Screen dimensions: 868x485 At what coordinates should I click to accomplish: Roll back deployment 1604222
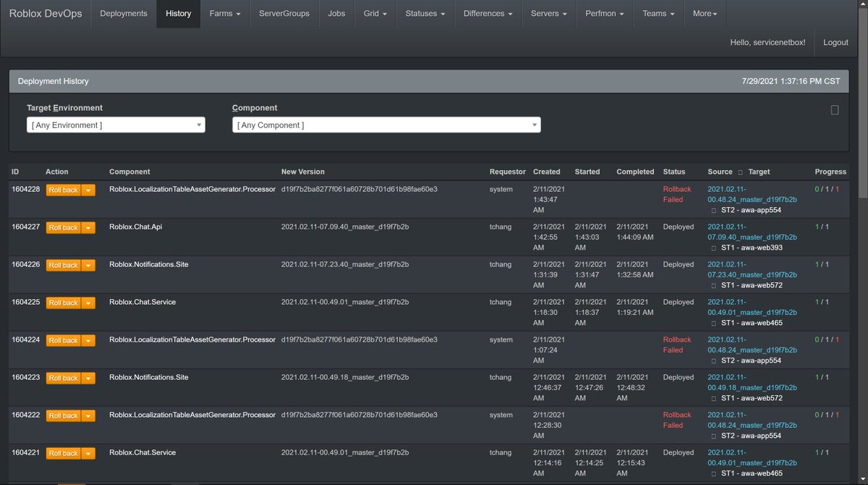[x=64, y=416]
